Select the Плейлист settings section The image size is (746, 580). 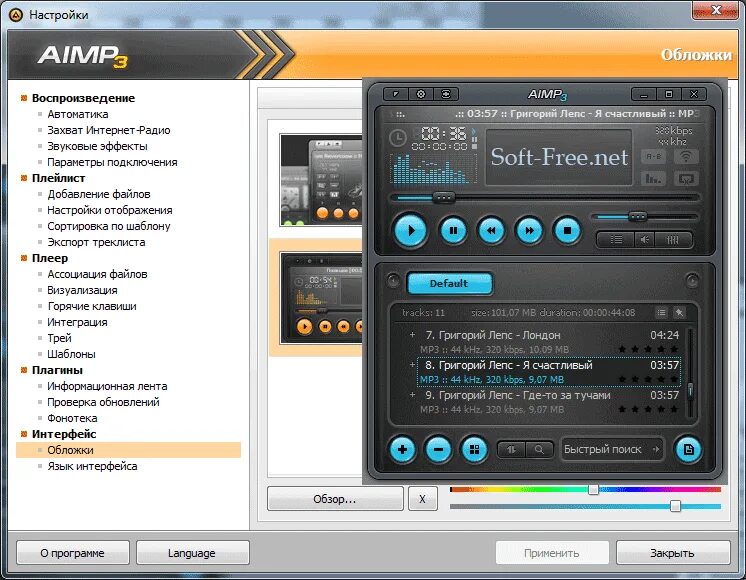[59, 178]
